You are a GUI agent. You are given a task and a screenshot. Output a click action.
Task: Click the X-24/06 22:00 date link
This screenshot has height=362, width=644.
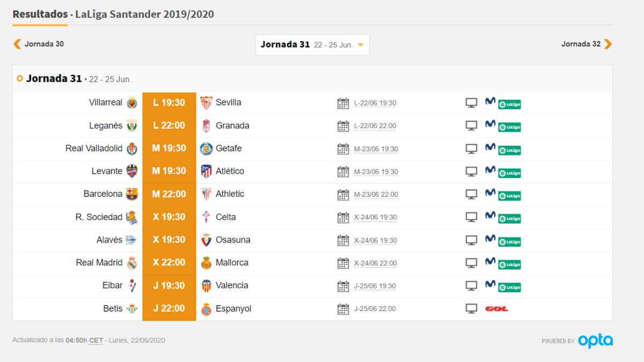pyautogui.click(x=375, y=263)
